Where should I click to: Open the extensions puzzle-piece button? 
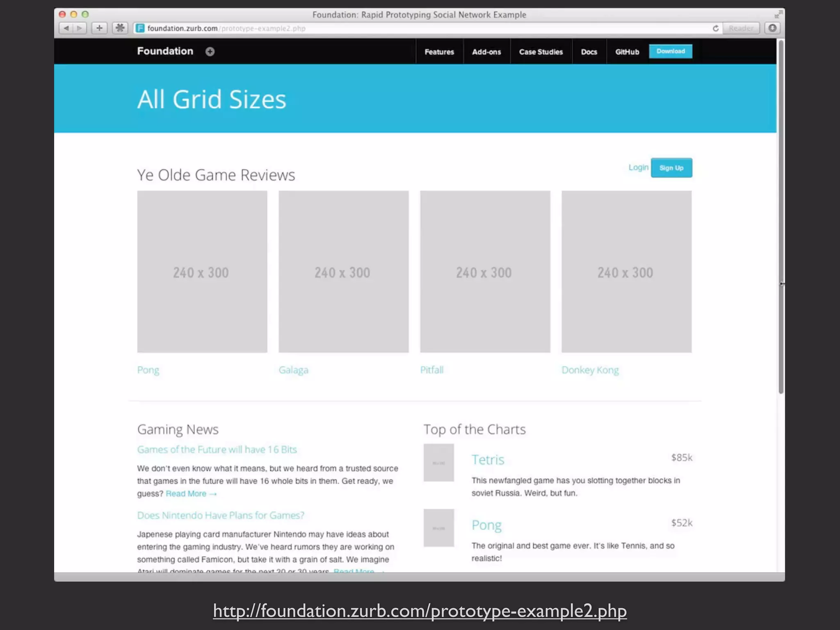[x=120, y=28]
